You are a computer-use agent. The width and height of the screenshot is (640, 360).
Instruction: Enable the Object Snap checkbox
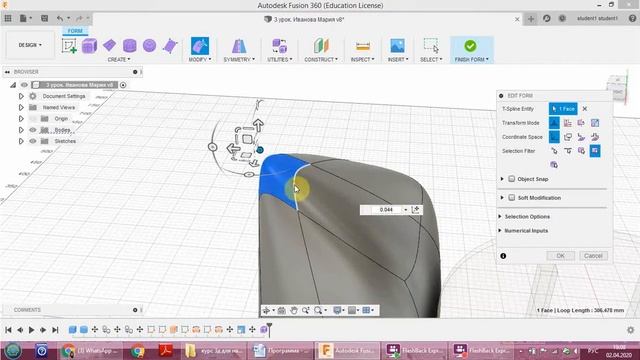tap(511, 179)
